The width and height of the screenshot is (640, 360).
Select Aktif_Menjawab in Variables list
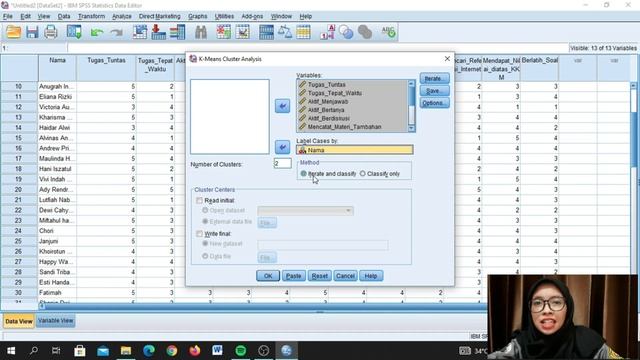(328, 101)
